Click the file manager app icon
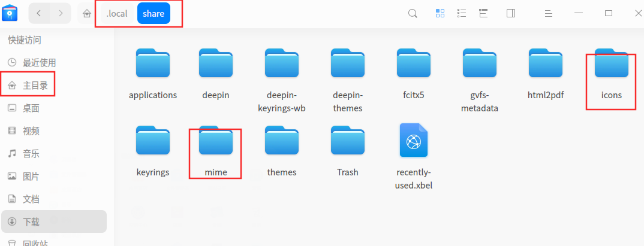This screenshot has height=246, width=644. (10, 13)
